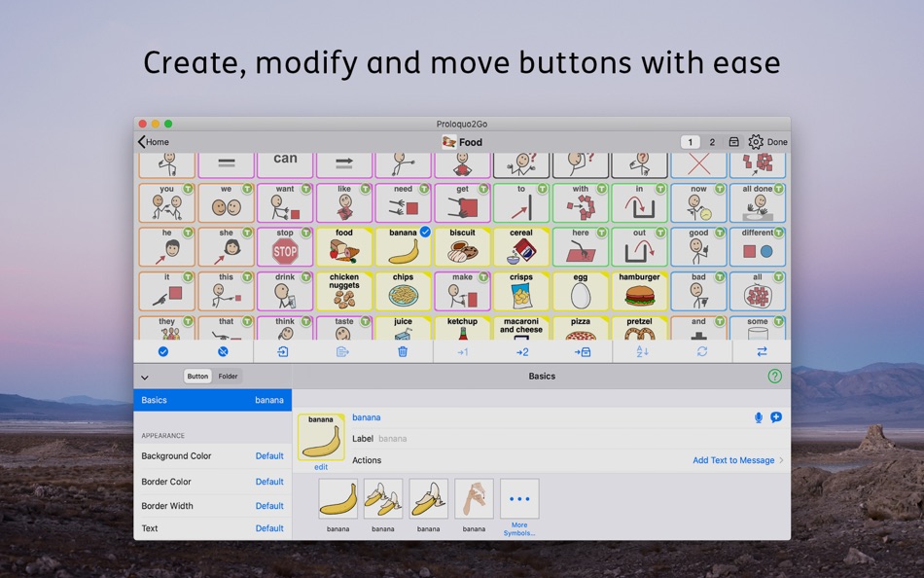Select the Button segment toggle
The width and height of the screenshot is (924, 578).
(197, 377)
